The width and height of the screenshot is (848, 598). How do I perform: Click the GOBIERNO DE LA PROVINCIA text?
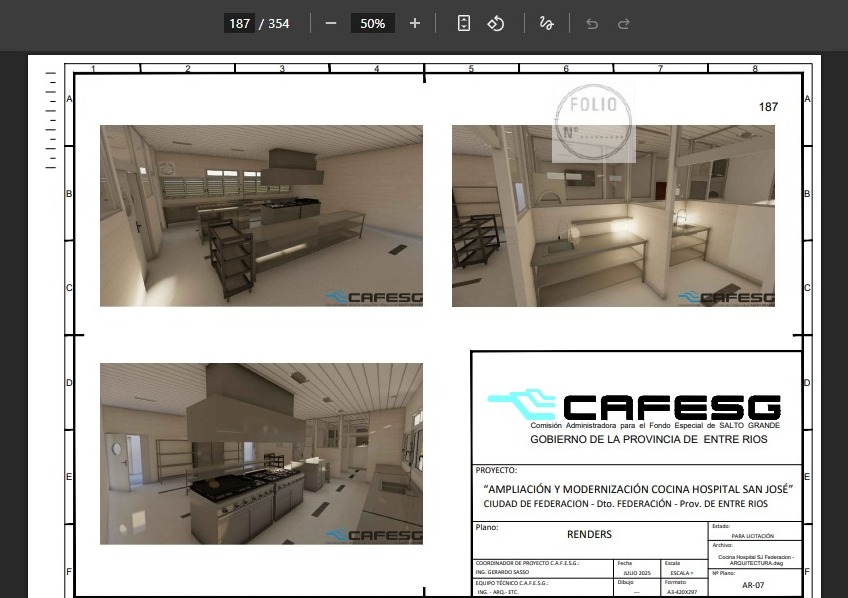coord(636,440)
